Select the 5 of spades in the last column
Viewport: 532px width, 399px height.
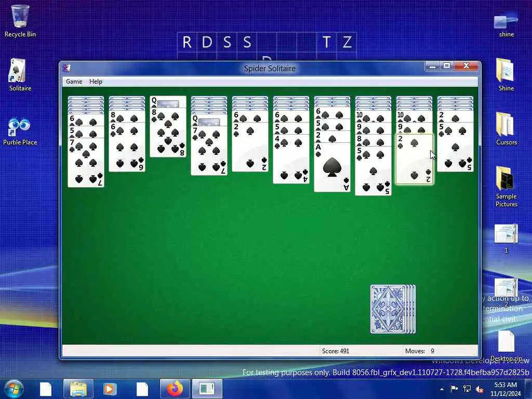coord(455,147)
